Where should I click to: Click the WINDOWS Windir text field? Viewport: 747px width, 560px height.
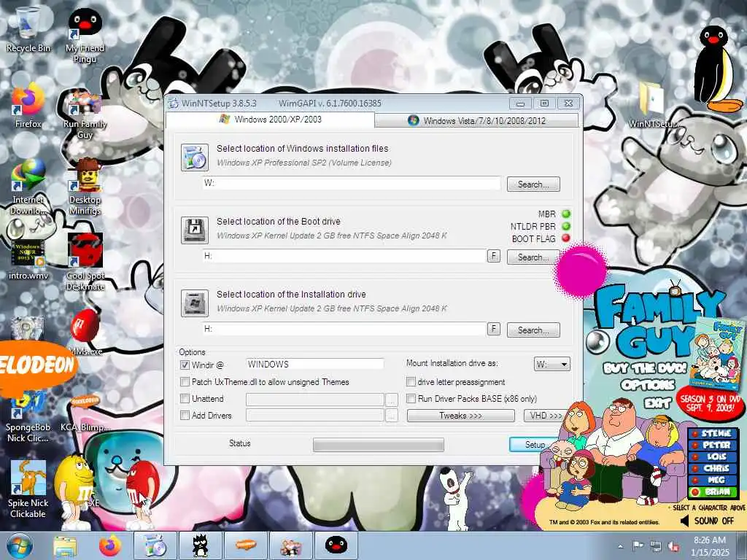pyautogui.click(x=315, y=365)
